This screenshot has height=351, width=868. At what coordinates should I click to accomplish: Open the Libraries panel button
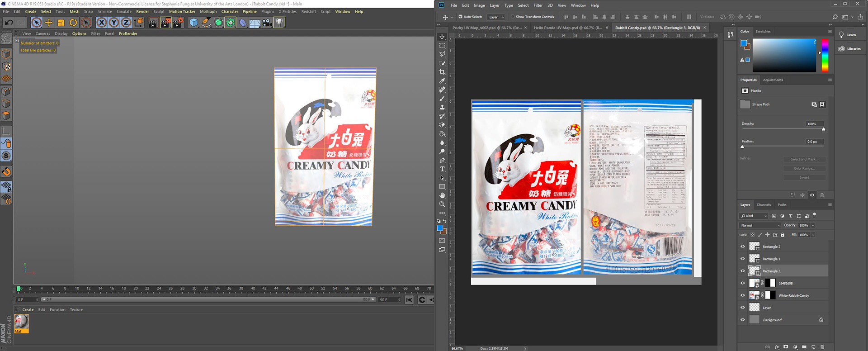pos(849,49)
